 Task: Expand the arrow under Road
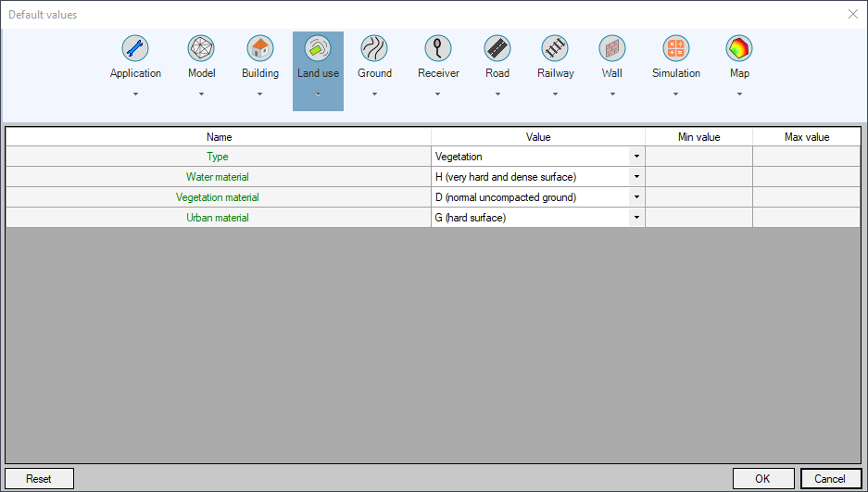pyautogui.click(x=497, y=95)
